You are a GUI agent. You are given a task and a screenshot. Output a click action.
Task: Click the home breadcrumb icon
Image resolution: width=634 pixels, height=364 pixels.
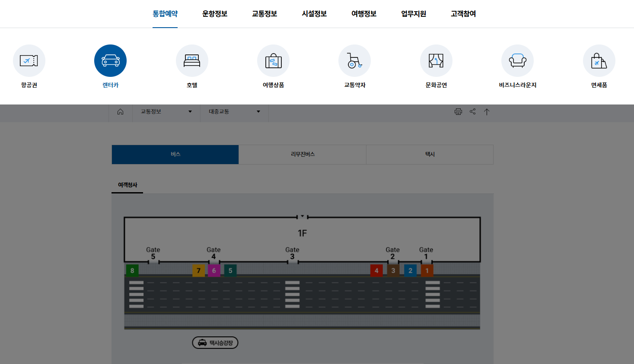coord(120,111)
